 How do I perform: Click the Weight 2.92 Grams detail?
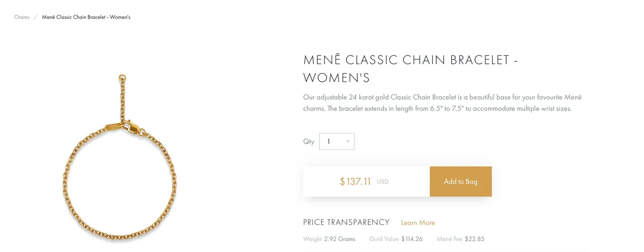click(x=329, y=239)
